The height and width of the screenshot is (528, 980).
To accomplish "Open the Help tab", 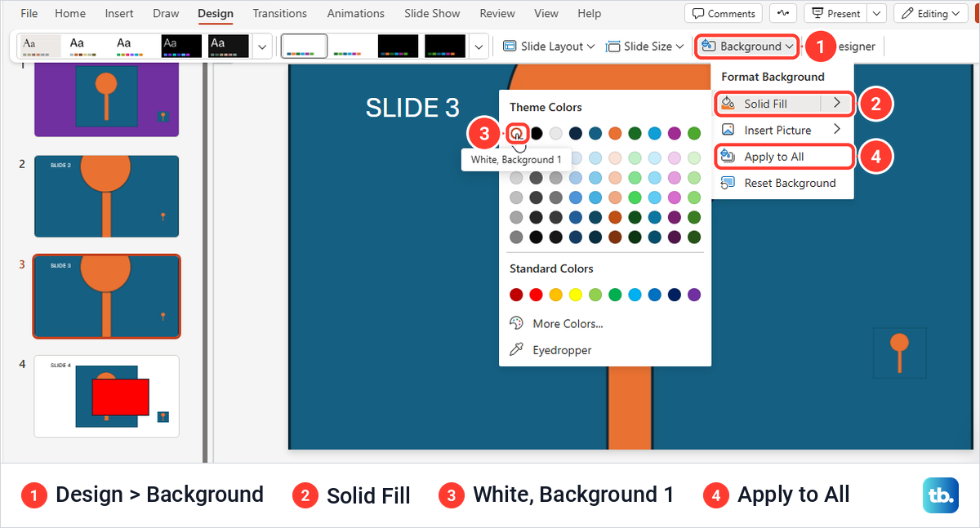I will pyautogui.click(x=589, y=13).
